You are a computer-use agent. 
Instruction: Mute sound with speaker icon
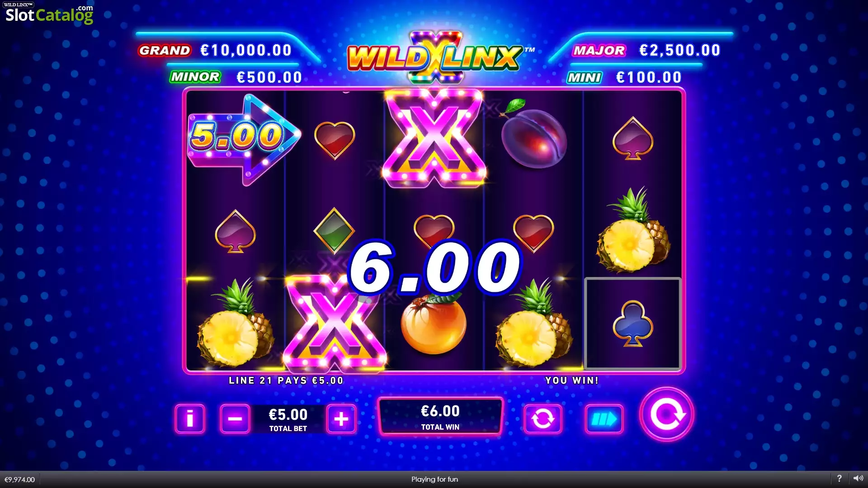[858, 479]
